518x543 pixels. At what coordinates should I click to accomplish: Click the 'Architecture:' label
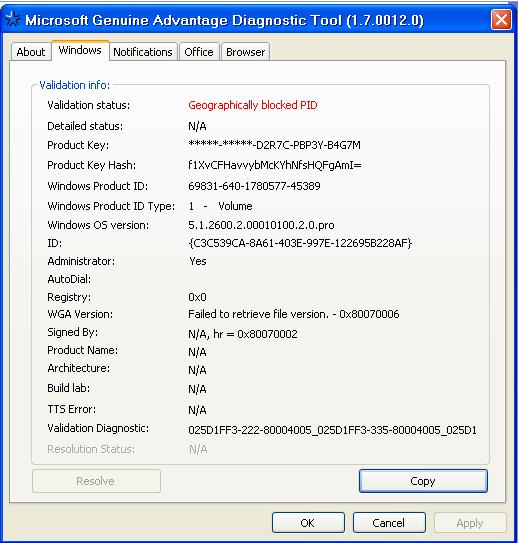tap(79, 368)
